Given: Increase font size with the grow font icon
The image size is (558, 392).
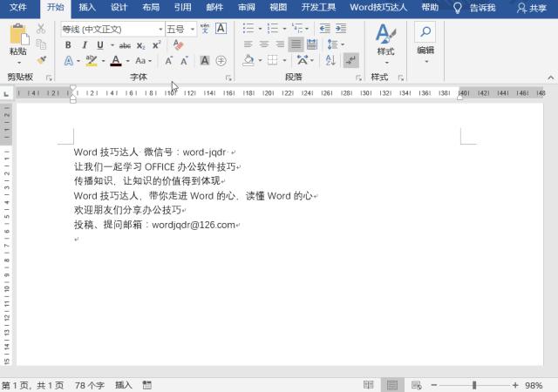Looking at the screenshot, I should (x=168, y=61).
